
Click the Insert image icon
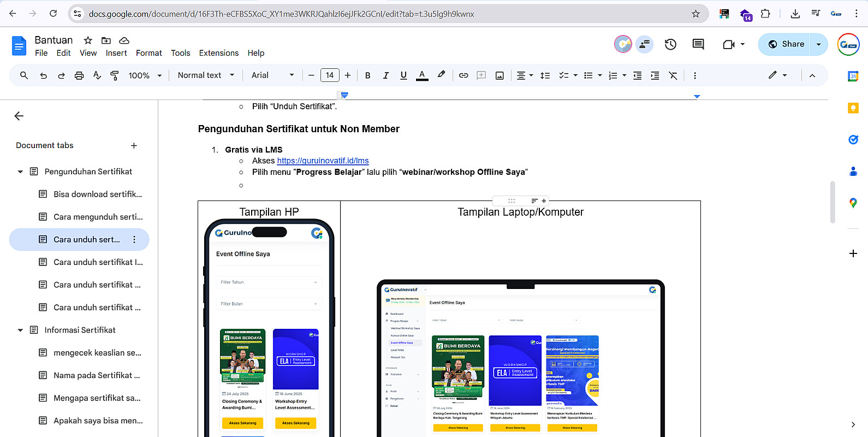[500, 75]
